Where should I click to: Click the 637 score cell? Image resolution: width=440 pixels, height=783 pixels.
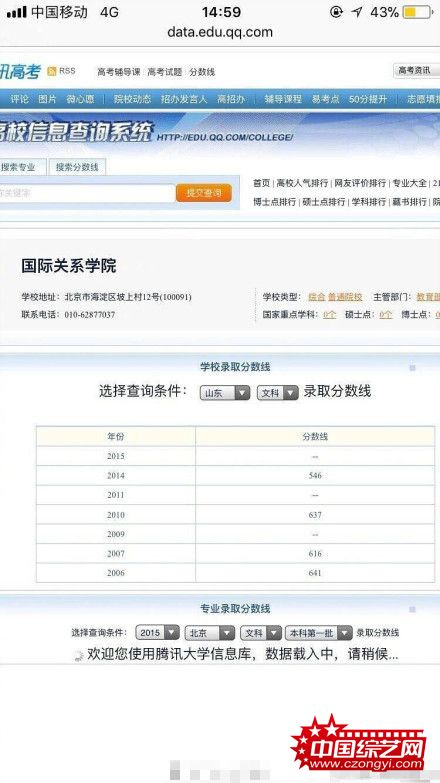(x=315, y=515)
